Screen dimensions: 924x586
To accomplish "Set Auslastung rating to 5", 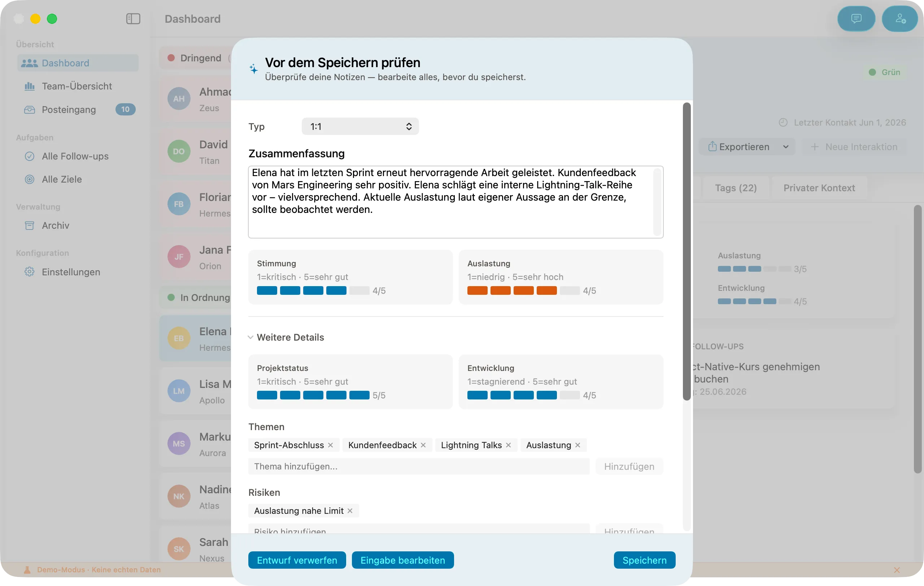I will [x=570, y=291].
